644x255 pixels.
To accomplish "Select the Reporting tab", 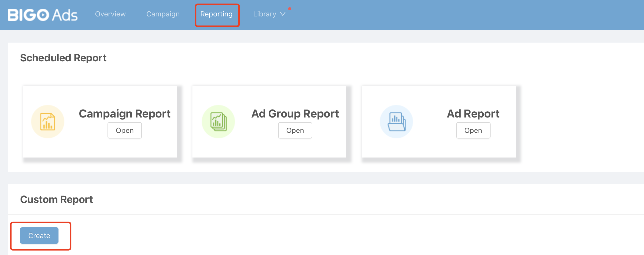I will [x=217, y=14].
